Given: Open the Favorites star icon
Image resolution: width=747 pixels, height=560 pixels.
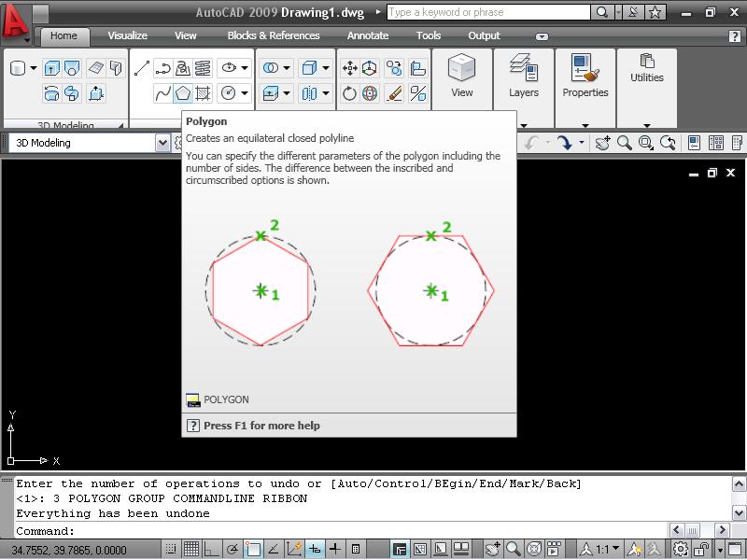Looking at the screenshot, I should point(655,12).
